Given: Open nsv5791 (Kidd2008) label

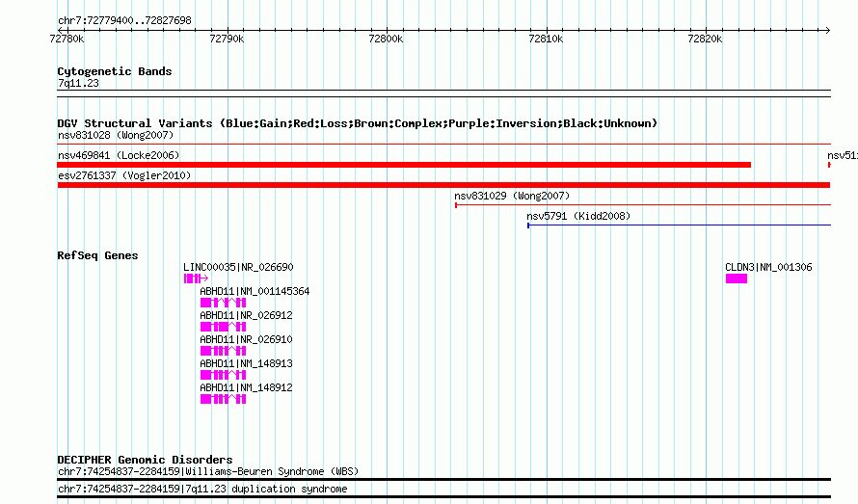Looking at the screenshot, I should [x=578, y=216].
